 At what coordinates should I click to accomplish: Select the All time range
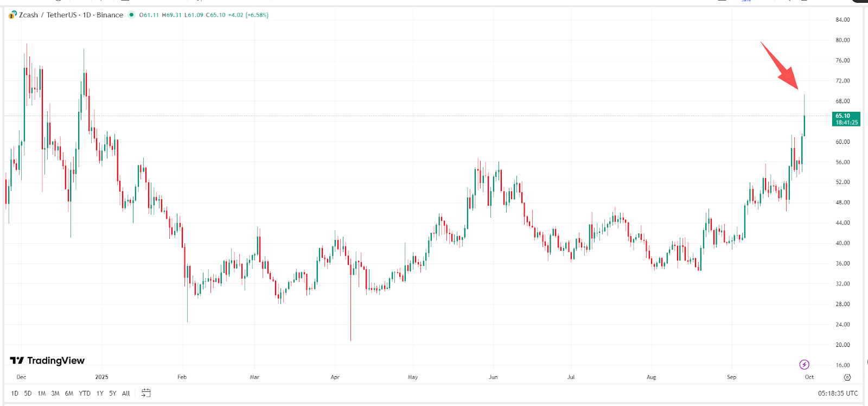click(125, 393)
